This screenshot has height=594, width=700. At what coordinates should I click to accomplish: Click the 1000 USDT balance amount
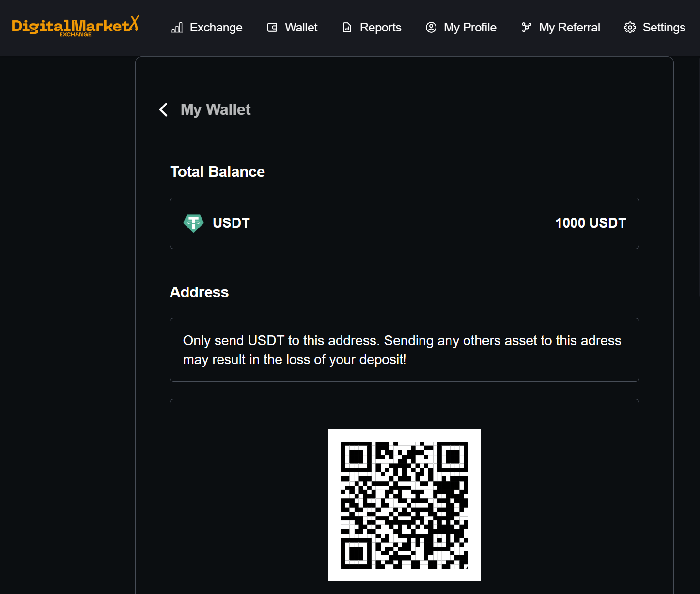[x=591, y=223]
